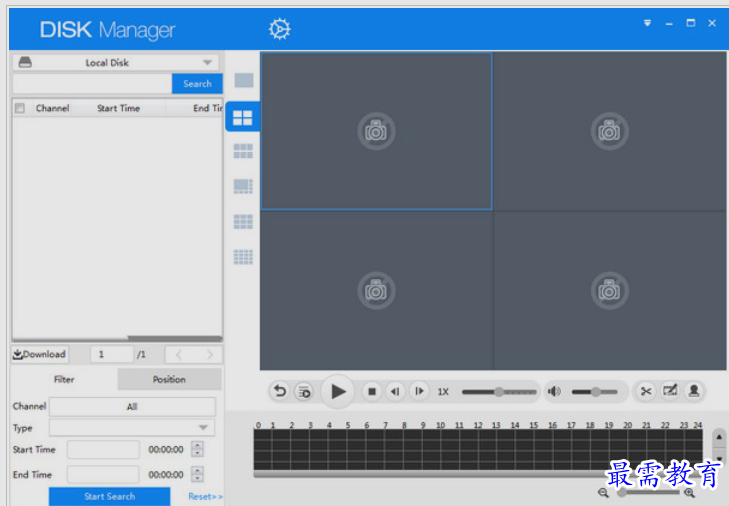This screenshot has height=506, width=729.
Task: Adjust the playback speed slider
Action: [499, 392]
